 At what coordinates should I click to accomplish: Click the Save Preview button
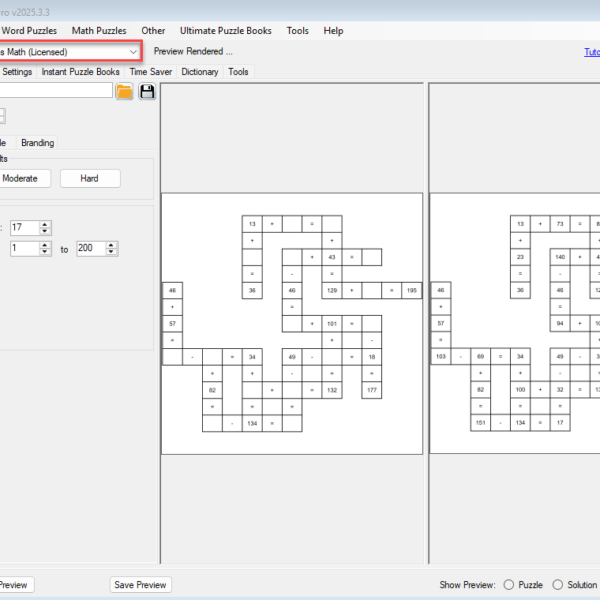point(140,585)
